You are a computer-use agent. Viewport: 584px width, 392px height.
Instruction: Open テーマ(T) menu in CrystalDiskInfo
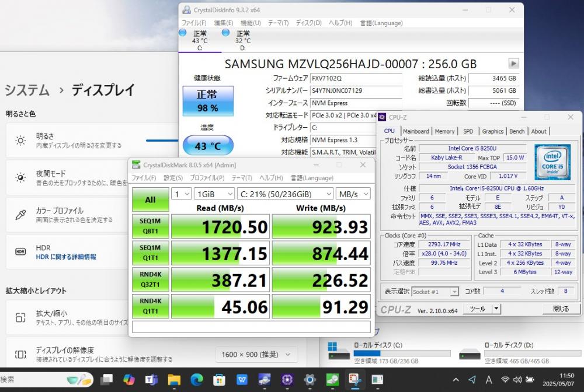pyautogui.click(x=278, y=23)
